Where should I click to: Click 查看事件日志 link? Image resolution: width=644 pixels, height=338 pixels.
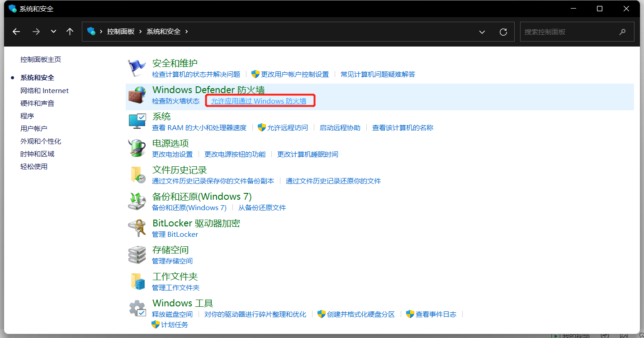436,315
